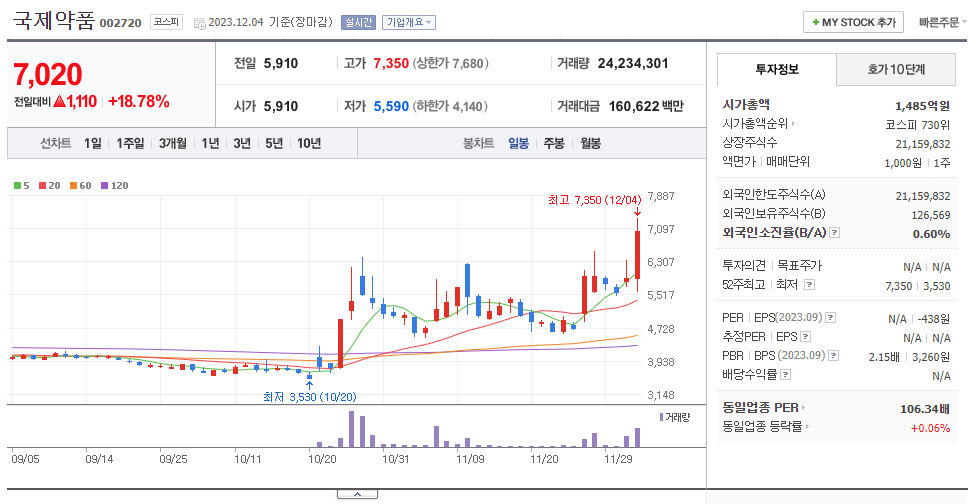Click the current price 7,020
Image resolution: width=974 pixels, height=504 pixels.
pos(48,75)
